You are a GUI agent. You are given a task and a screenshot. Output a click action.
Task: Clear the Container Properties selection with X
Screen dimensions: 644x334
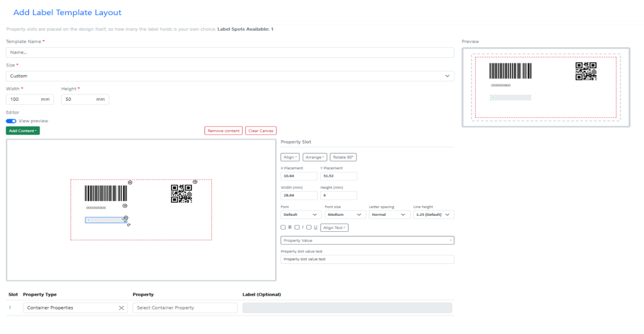coord(121,308)
